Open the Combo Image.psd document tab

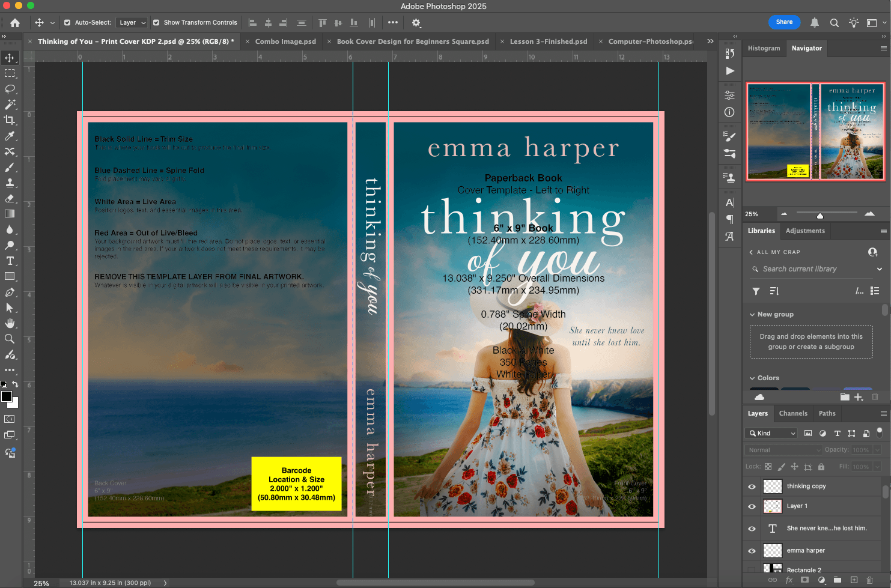click(285, 41)
